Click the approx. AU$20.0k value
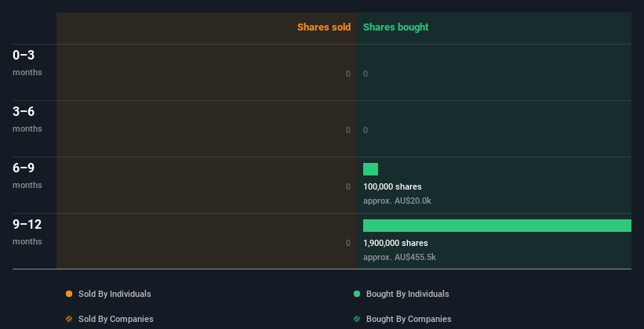The height and width of the screenshot is (329, 644). click(x=397, y=201)
